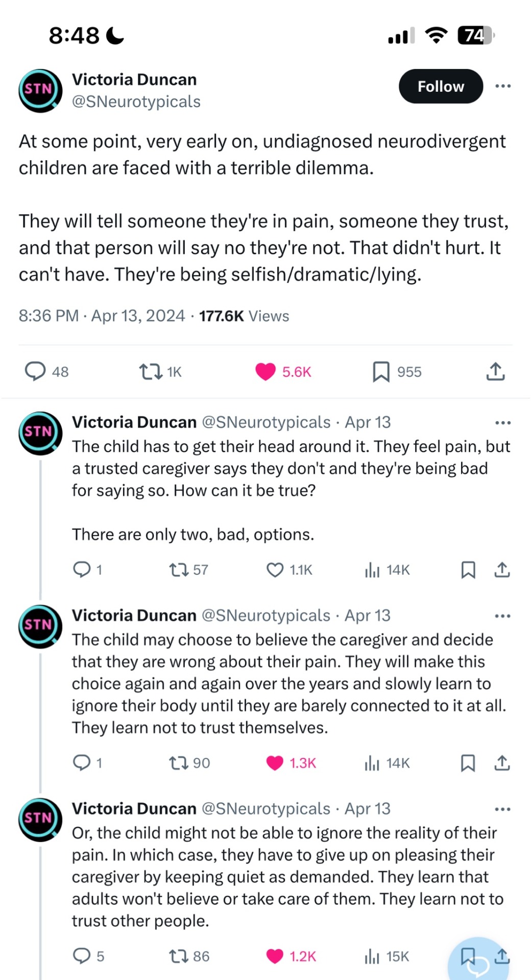Open more options menu beside Follow button
Image resolution: width=531 pixels, height=980 pixels.
click(503, 86)
